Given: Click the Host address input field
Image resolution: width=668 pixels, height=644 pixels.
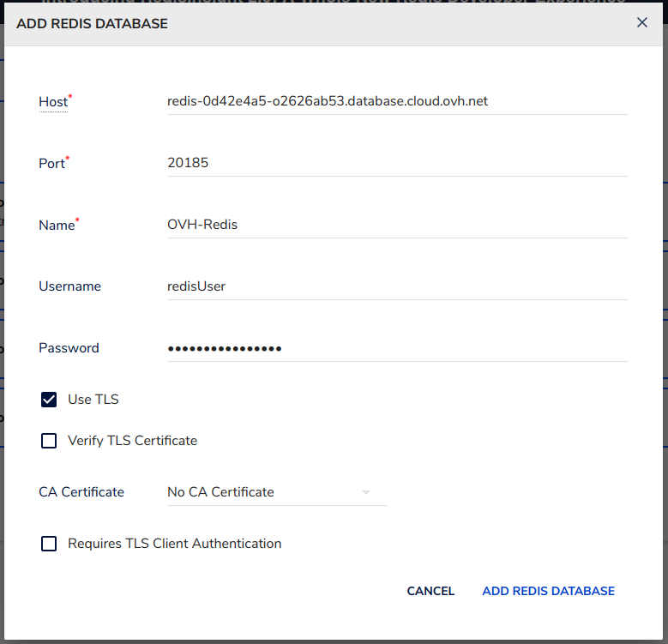Looking at the screenshot, I should [397, 101].
